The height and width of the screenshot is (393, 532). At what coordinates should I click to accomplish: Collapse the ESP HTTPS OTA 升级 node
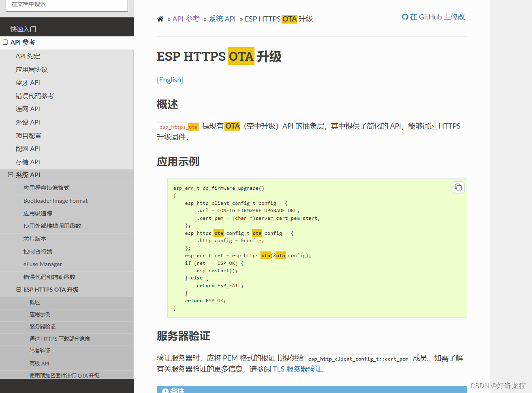[19, 290]
